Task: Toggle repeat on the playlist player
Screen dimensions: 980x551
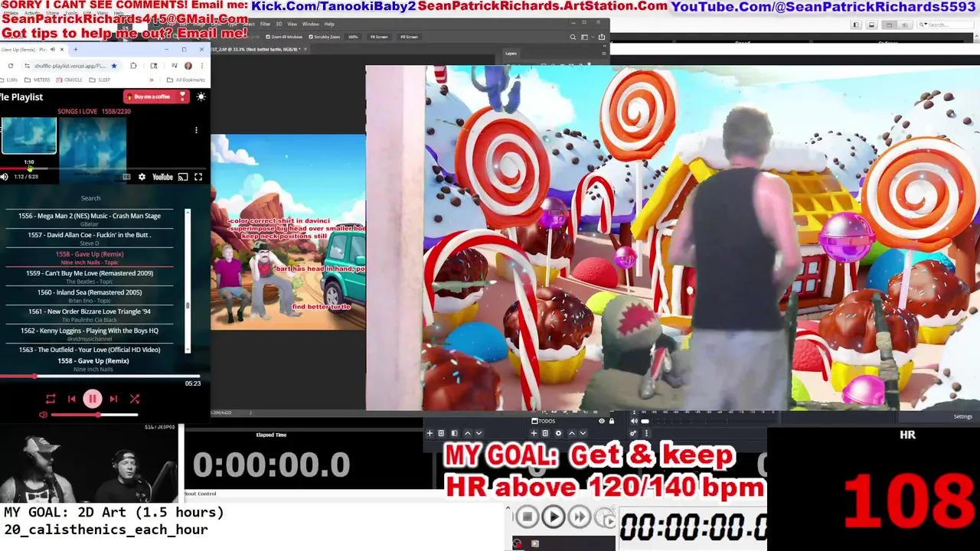Action: pyautogui.click(x=51, y=399)
